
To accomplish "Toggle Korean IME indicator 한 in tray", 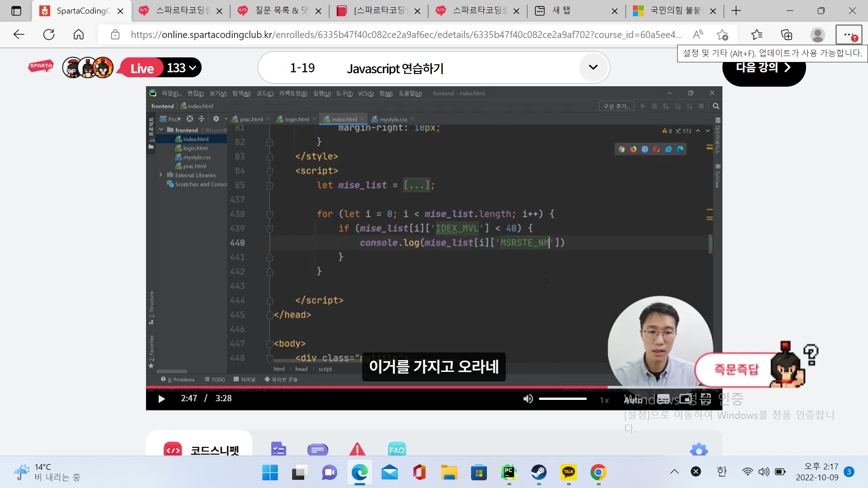I will coord(722,472).
